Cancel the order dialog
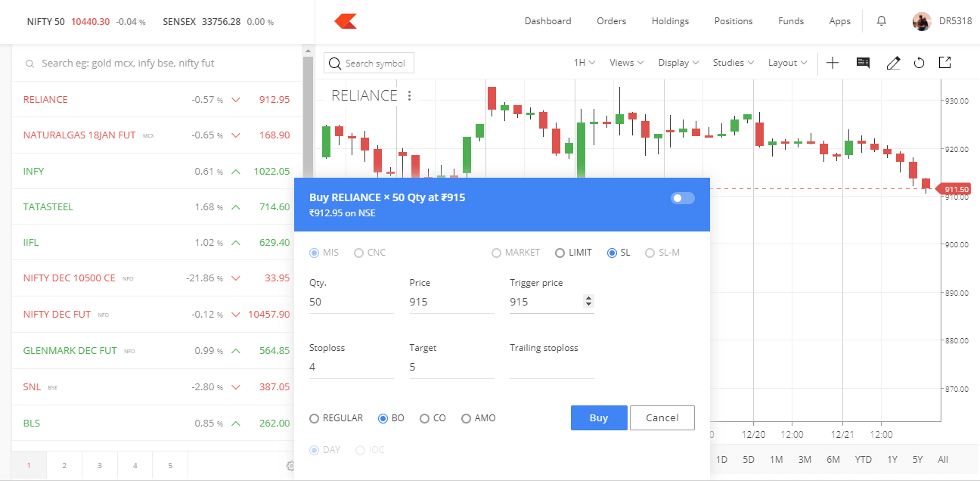 [662, 418]
